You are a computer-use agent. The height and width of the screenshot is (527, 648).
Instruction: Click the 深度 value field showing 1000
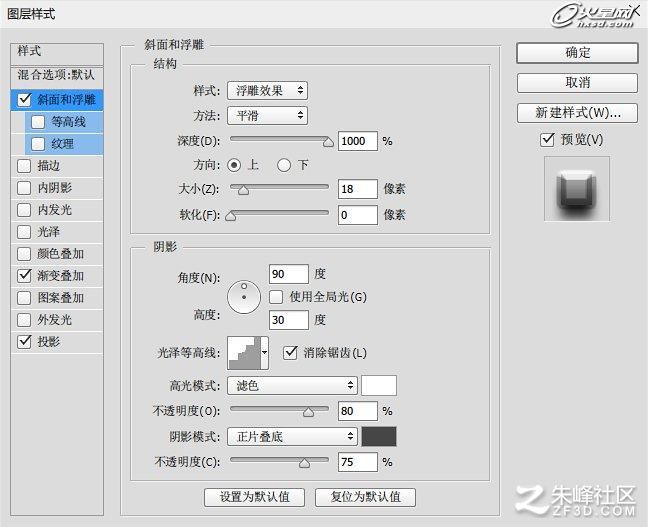pyautogui.click(x=357, y=141)
